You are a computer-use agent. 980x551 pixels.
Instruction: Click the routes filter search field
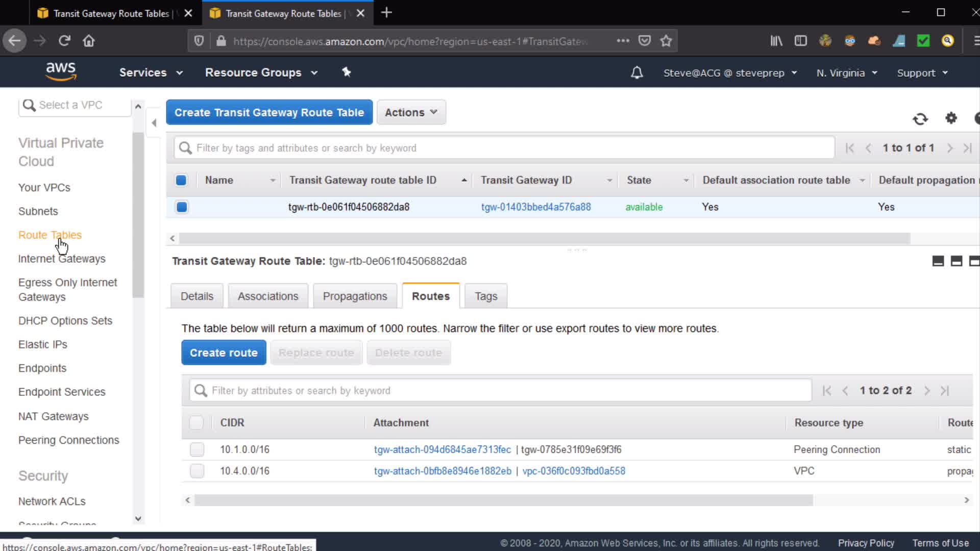pyautogui.click(x=500, y=390)
